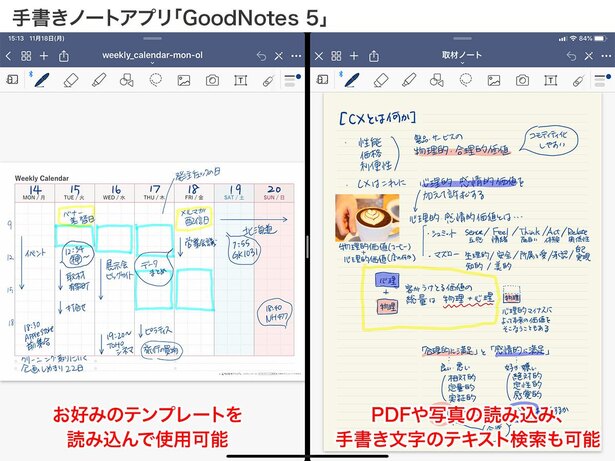Tap the split view divider handle
The image size is (615, 461).
(x=307, y=247)
